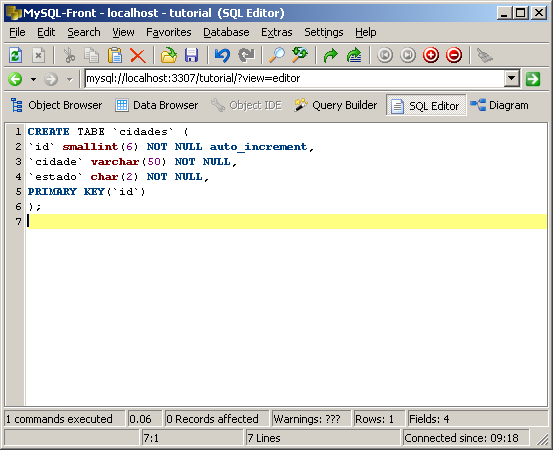553x450 pixels.
Task: Open the Database menu
Action: click(x=226, y=32)
